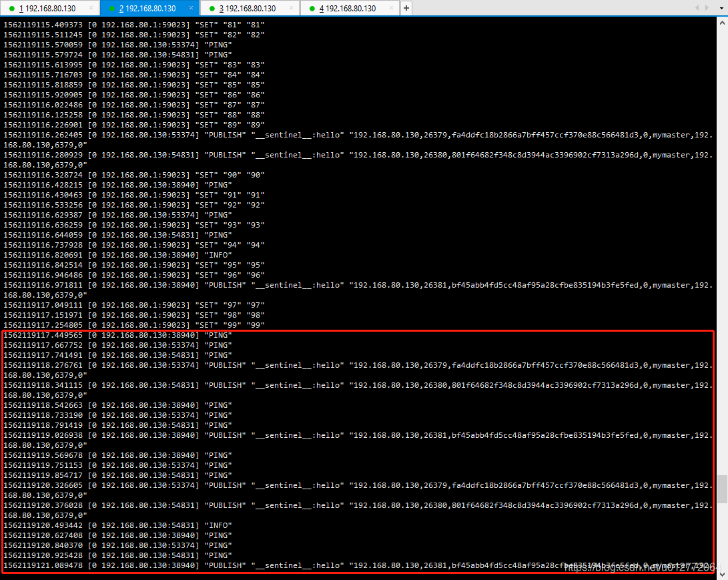The width and height of the screenshot is (728, 580).
Task: Click log line 1562119116.022486 SET "87"
Action: coord(133,105)
